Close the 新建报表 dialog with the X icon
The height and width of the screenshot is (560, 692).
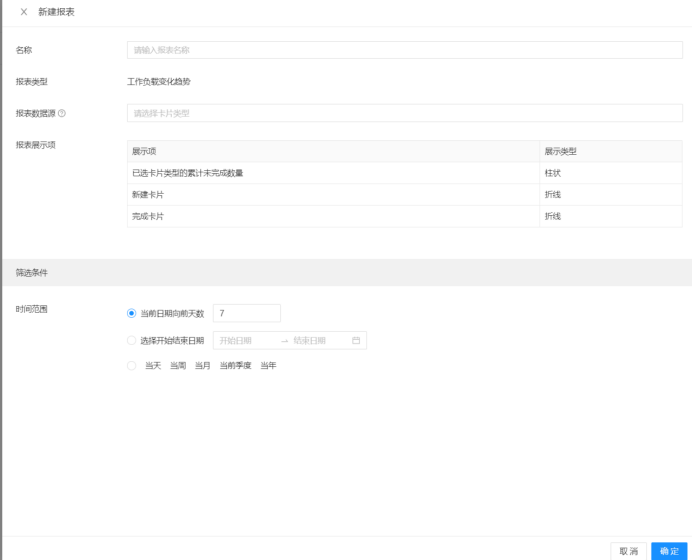[x=24, y=12]
